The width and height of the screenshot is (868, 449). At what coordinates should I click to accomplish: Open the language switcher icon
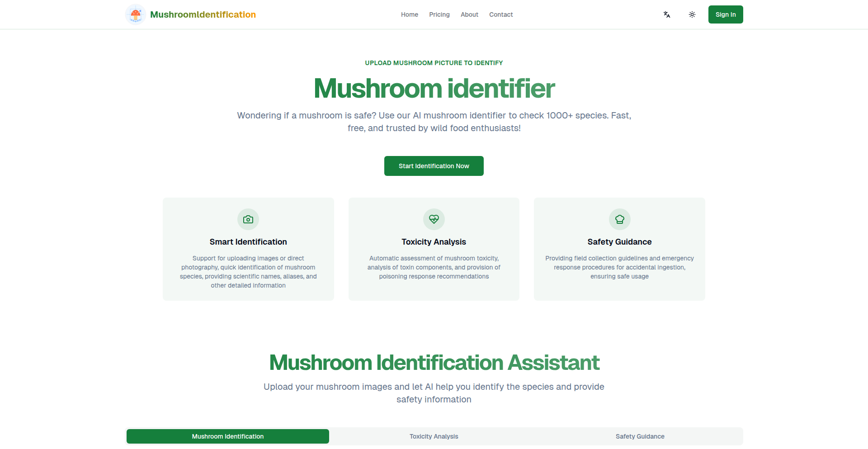coord(666,14)
